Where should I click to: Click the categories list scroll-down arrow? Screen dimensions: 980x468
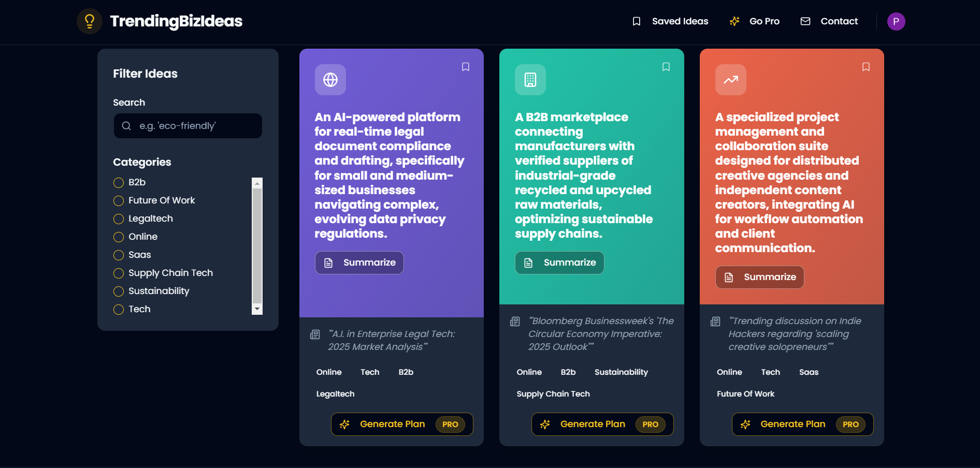257,309
